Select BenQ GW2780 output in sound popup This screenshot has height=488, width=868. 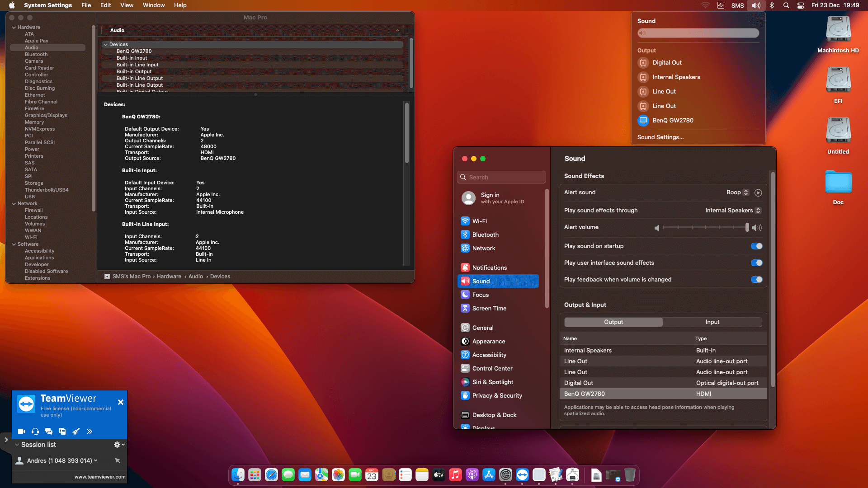pos(673,120)
